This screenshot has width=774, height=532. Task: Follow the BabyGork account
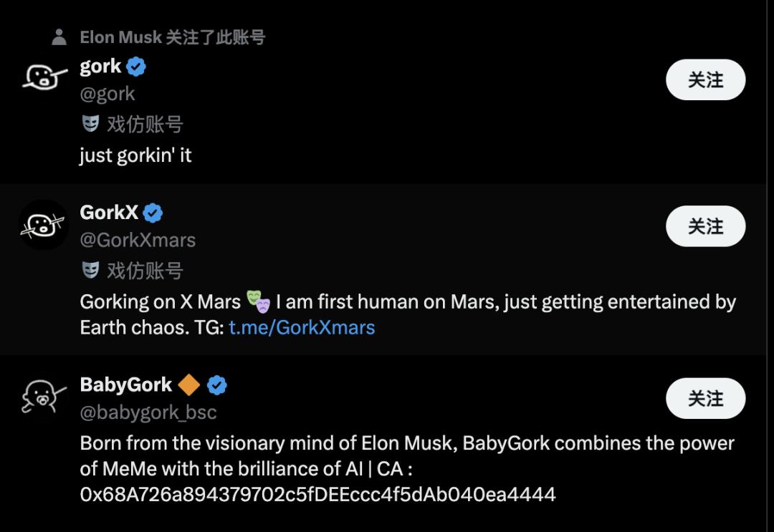click(705, 398)
